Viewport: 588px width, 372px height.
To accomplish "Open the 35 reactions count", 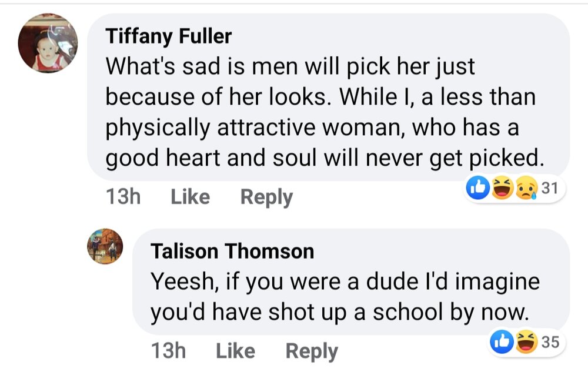I will coord(550,343).
